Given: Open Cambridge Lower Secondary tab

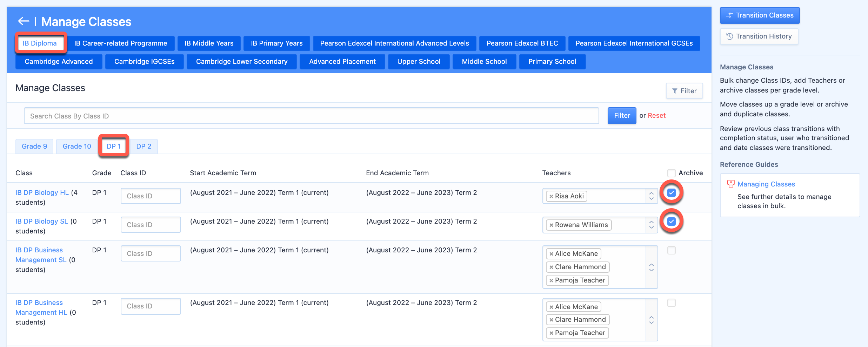Looking at the screenshot, I should coord(242,61).
